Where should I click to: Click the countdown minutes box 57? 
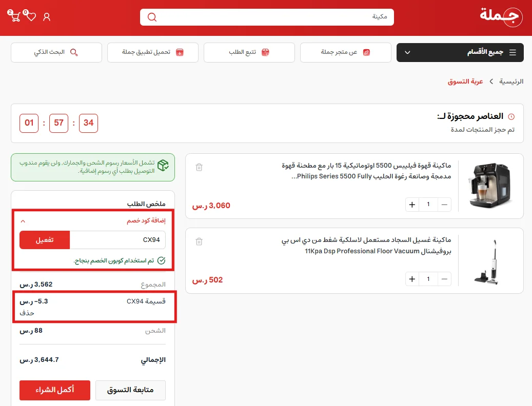click(58, 123)
